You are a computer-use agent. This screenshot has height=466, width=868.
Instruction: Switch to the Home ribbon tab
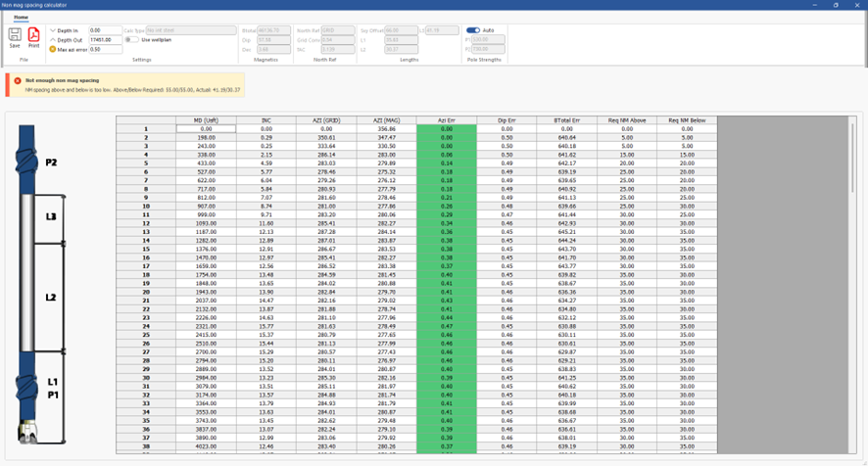[x=21, y=18]
